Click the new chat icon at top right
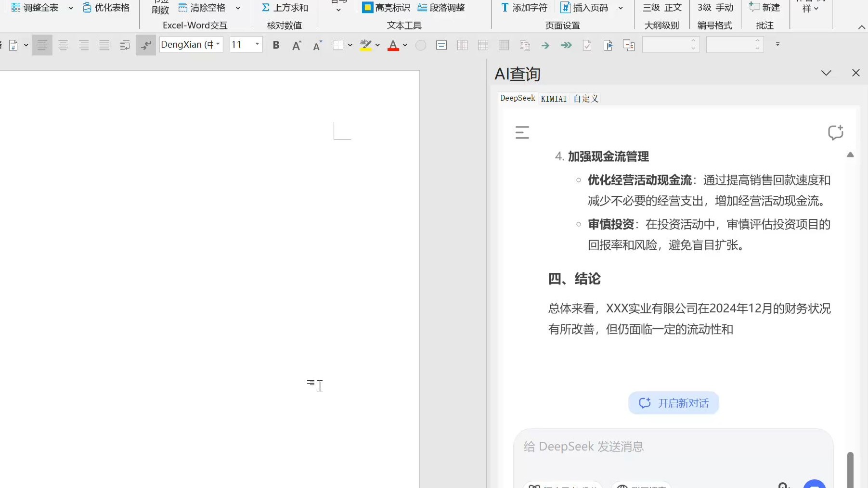 coord(835,132)
